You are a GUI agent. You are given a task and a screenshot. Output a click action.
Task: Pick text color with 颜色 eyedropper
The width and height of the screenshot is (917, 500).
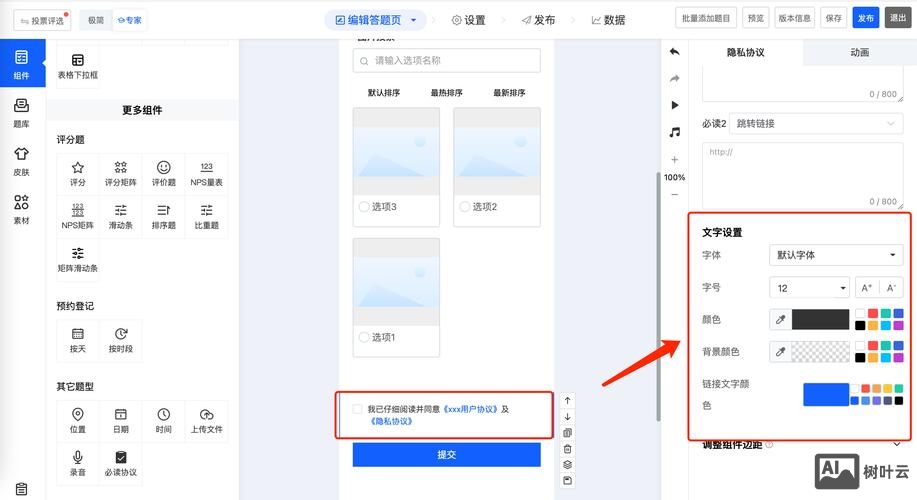click(x=780, y=319)
